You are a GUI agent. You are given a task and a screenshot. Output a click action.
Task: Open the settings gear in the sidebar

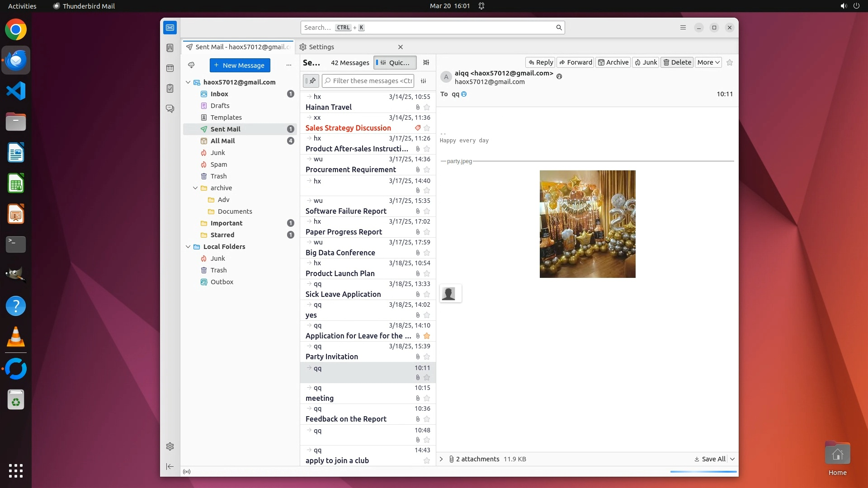coord(170,446)
